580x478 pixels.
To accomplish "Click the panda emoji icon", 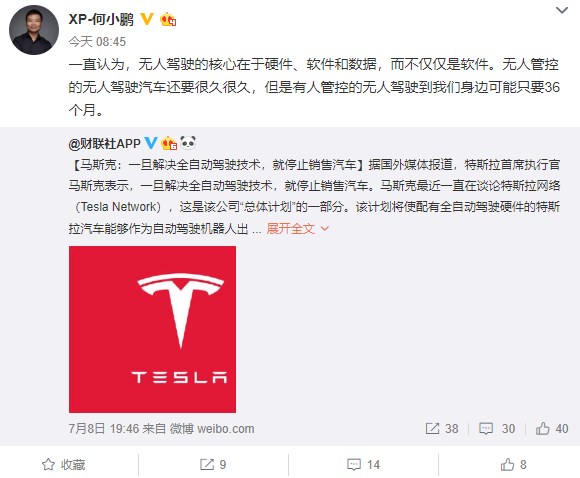I will point(188,142).
